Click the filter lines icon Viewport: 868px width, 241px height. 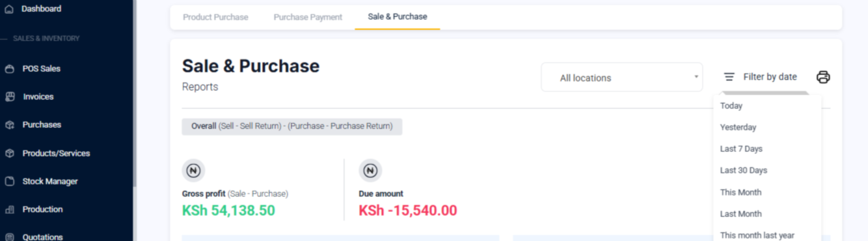(x=729, y=77)
